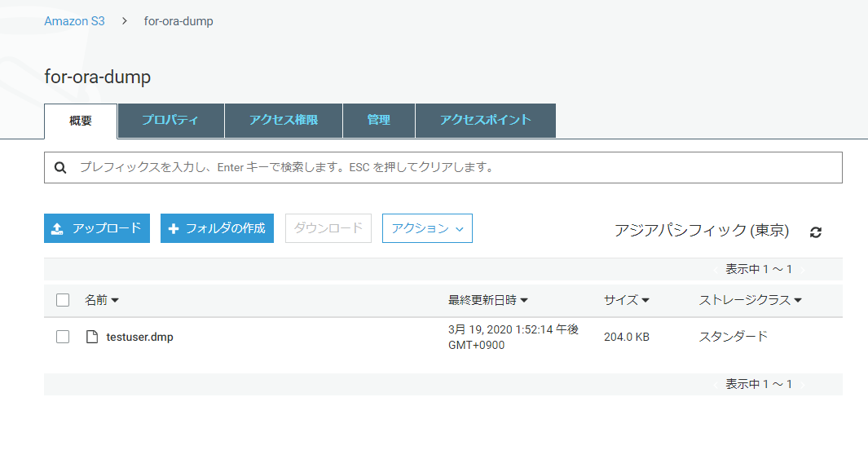Open the アクション dropdown menu
Viewport: 868px width, 459px height.
427,228
